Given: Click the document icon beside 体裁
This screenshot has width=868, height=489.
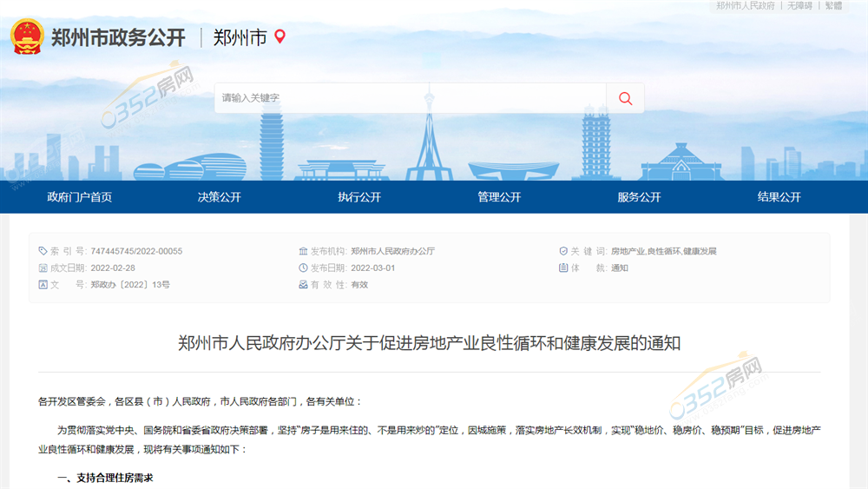Looking at the screenshot, I should (x=563, y=268).
